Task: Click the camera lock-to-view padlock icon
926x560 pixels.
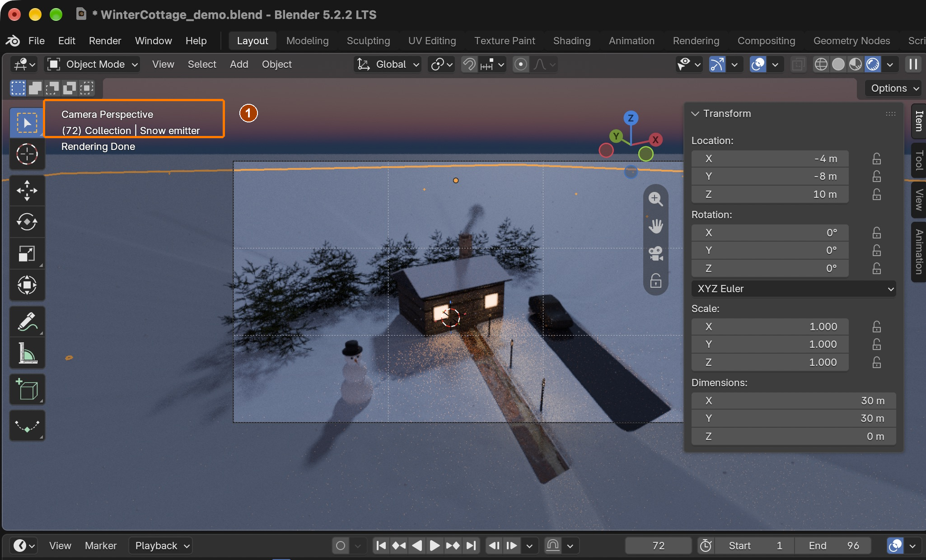Action: (x=655, y=281)
